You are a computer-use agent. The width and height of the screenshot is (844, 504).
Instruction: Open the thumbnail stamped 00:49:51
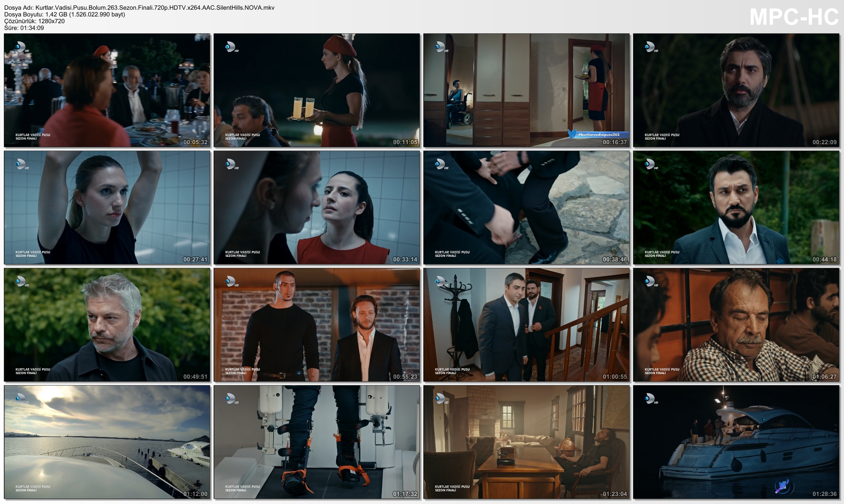tap(107, 325)
